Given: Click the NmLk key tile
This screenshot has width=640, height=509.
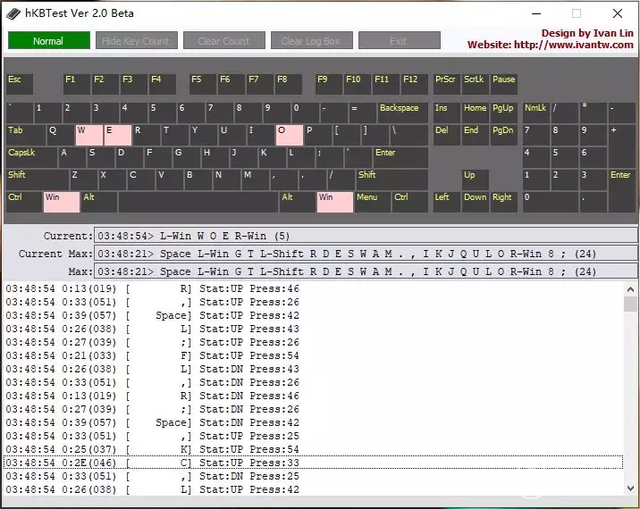Looking at the screenshot, I should [536, 113].
